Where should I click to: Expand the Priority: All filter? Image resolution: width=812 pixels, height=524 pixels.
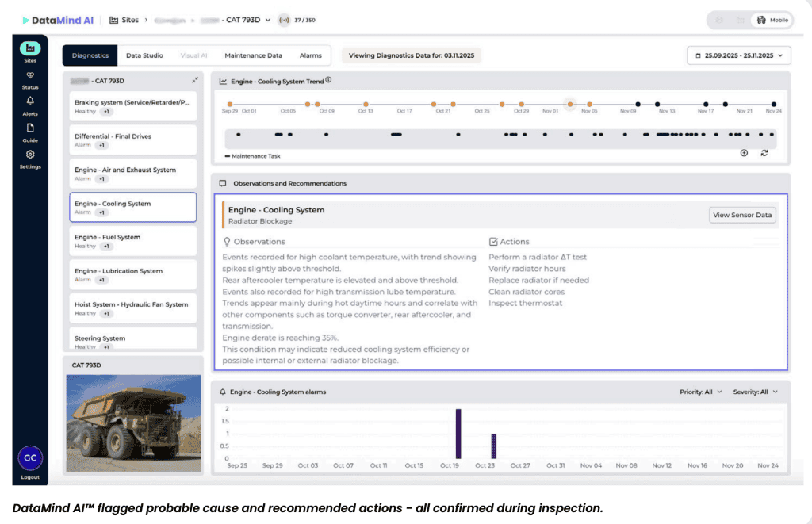(x=701, y=392)
